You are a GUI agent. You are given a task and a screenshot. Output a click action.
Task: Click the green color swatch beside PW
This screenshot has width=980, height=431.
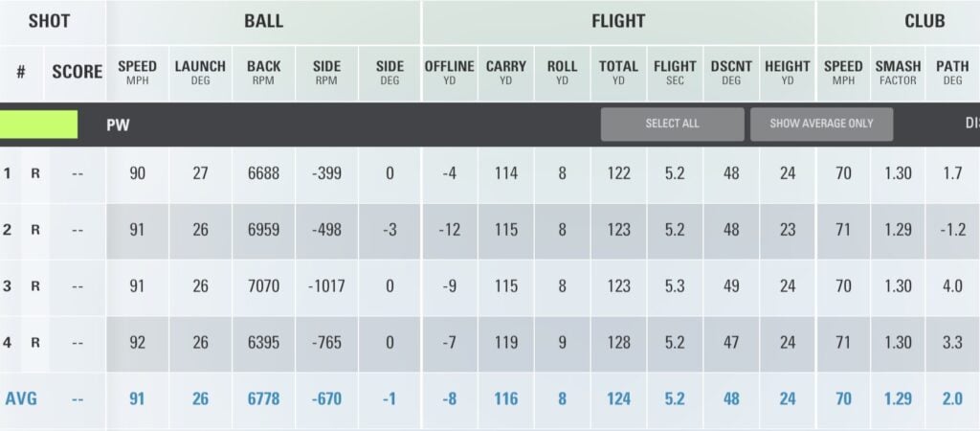pyautogui.click(x=39, y=125)
